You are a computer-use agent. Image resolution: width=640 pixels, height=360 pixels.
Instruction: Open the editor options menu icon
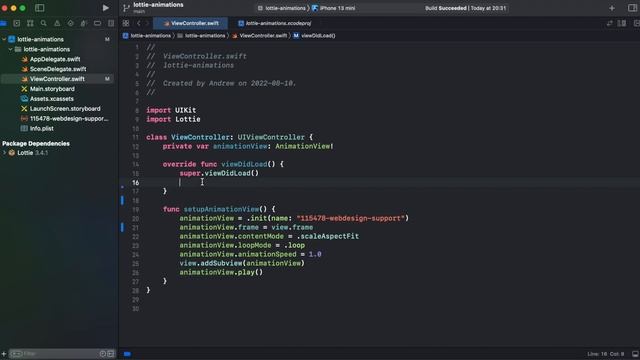tap(622, 23)
